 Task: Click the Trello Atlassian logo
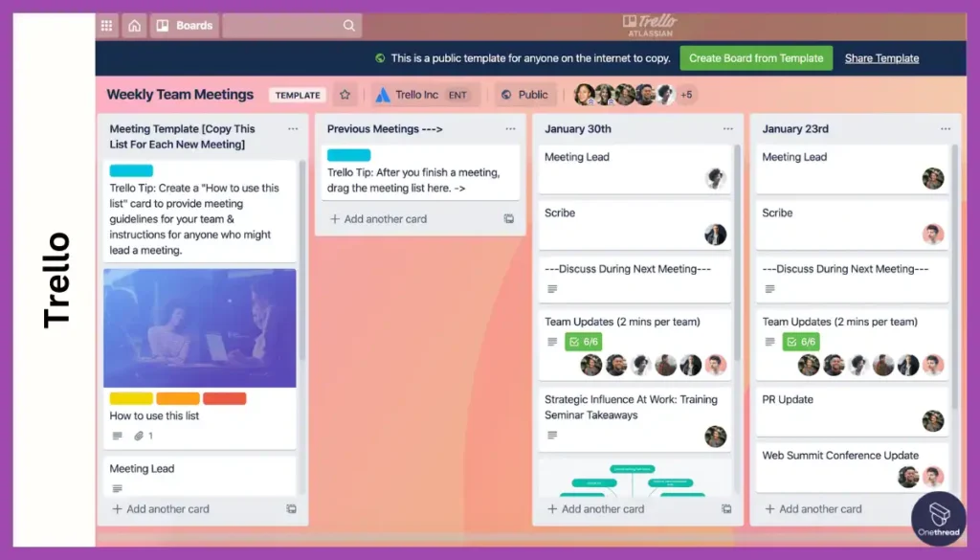650,26
